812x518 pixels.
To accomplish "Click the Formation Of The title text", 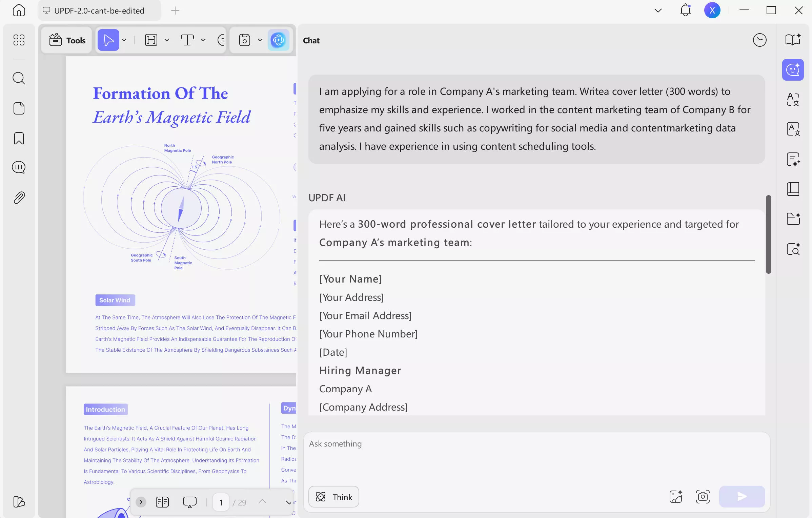I will click(x=161, y=93).
